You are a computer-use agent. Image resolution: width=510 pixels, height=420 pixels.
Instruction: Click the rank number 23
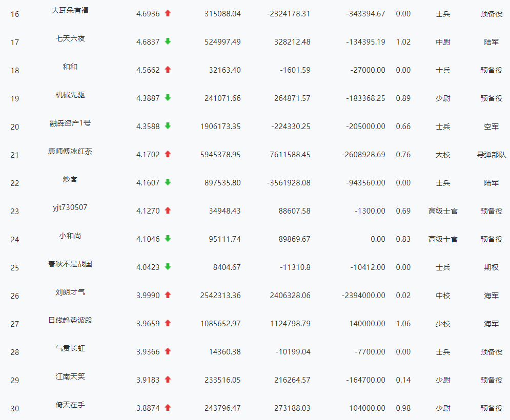click(x=15, y=212)
